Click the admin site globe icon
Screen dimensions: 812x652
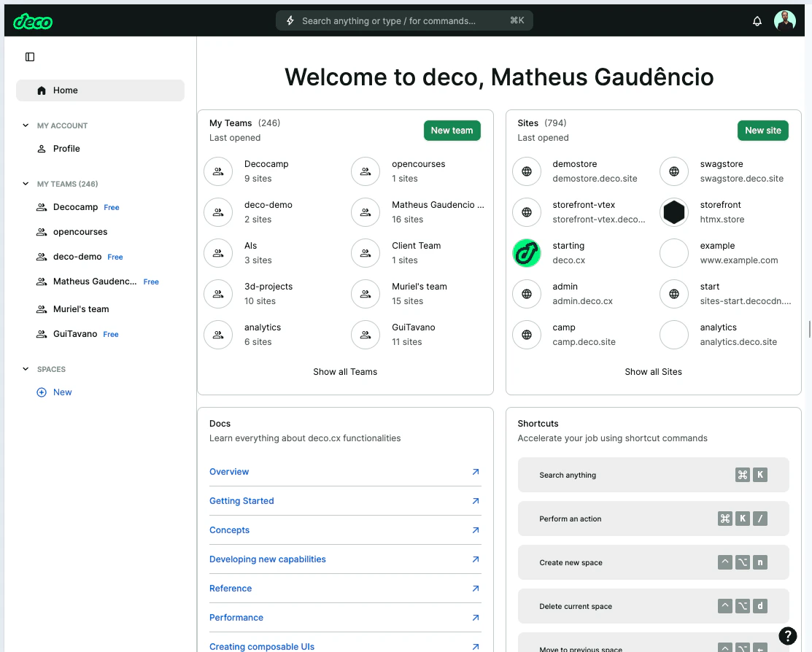pos(527,294)
